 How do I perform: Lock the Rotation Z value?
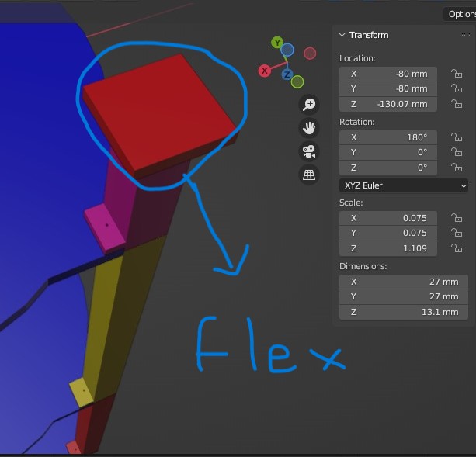[457, 168]
